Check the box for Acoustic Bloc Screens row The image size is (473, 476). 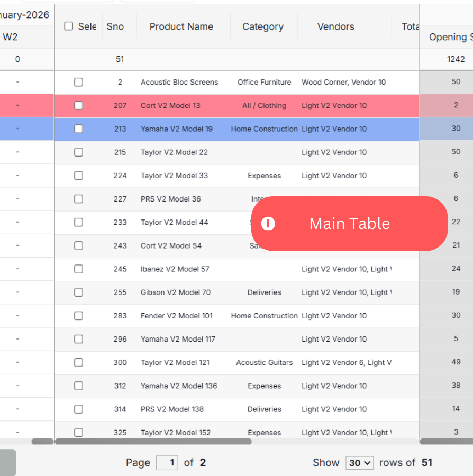(x=78, y=82)
